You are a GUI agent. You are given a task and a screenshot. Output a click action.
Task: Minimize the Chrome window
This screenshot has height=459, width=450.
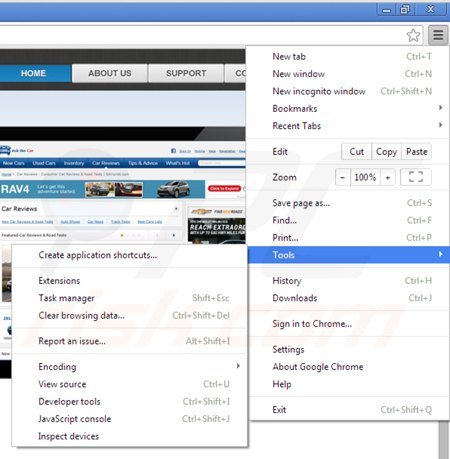(x=386, y=10)
